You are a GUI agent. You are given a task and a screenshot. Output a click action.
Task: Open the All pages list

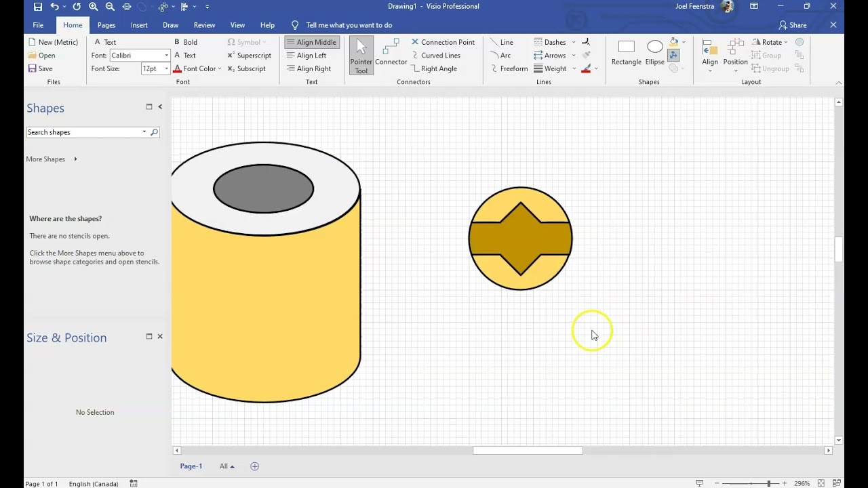pyautogui.click(x=226, y=466)
